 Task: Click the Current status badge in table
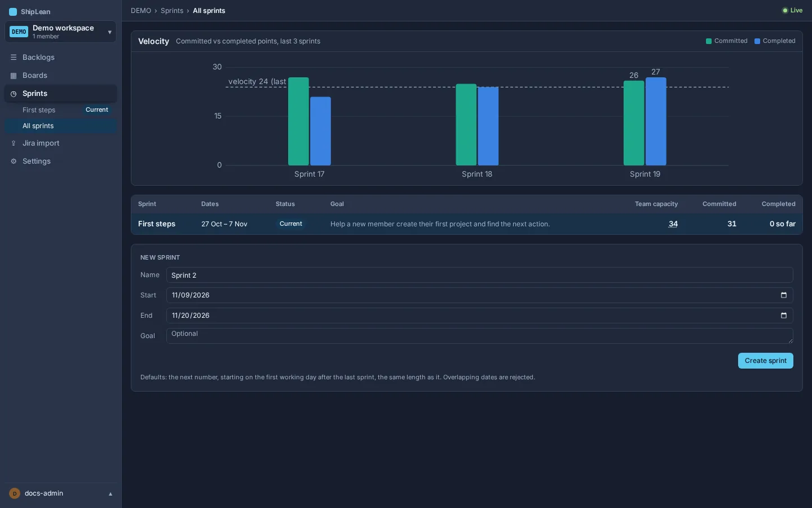pyautogui.click(x=291, y=224)
